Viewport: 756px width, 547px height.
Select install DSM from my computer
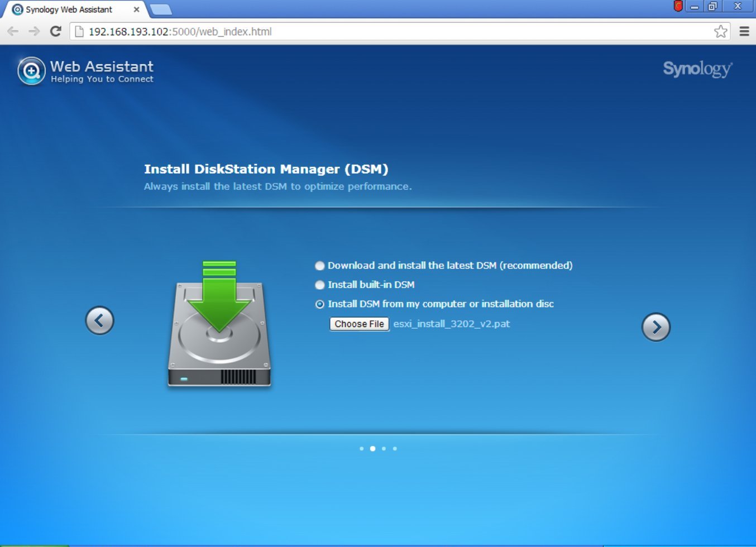(x=319, y=304)
